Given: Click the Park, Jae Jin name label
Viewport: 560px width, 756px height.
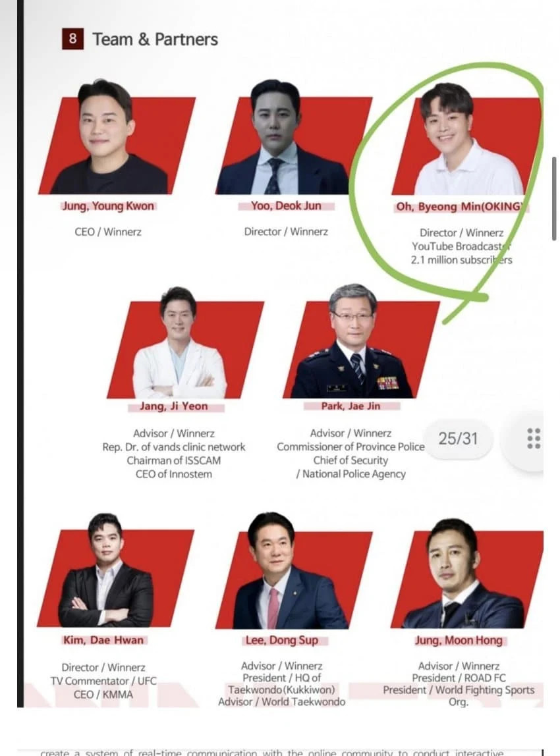Looking at the screenshot, I should click(x=351, y=406).
